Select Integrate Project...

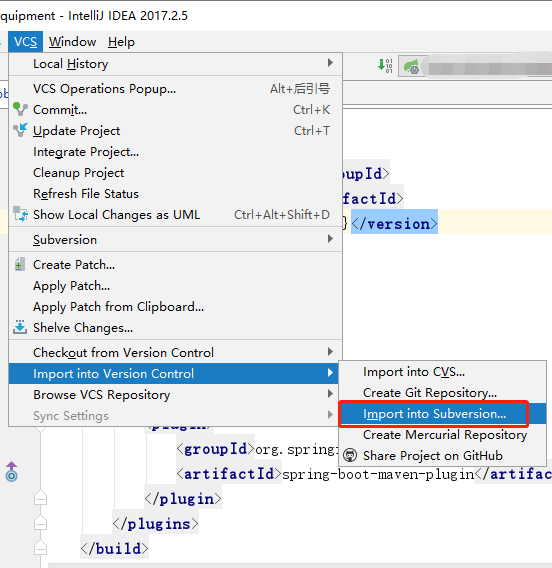point(176,152)
